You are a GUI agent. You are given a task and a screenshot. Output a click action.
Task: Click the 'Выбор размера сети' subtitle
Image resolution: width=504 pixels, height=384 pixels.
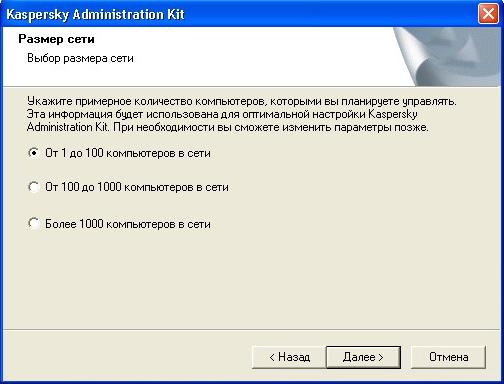[80, 58]
